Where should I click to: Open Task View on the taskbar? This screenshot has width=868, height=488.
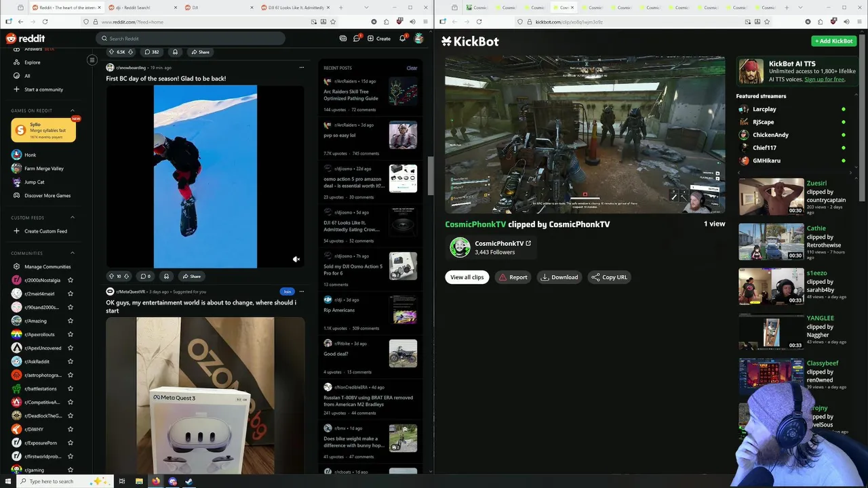point(122,481)
